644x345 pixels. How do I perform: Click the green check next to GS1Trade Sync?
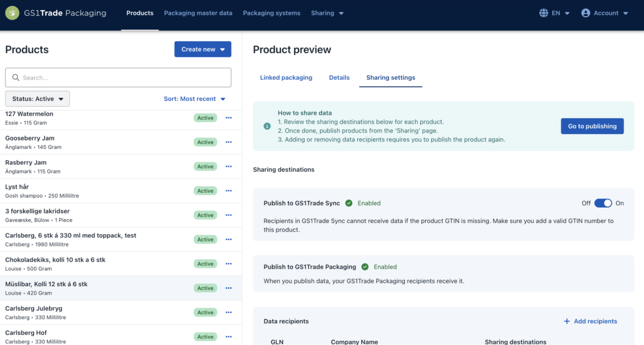click(x=349, y=203)
